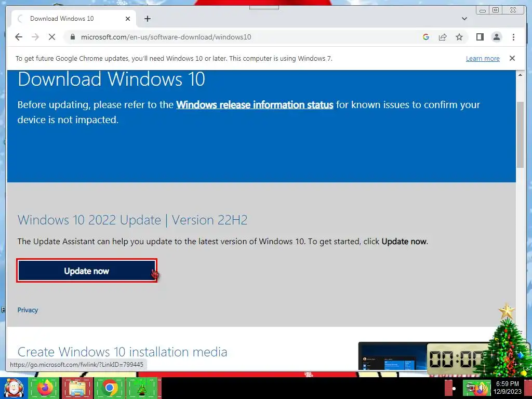Screen dimensions: 532x399
Task: Click the Update now button
Action: tap(87, 271)
